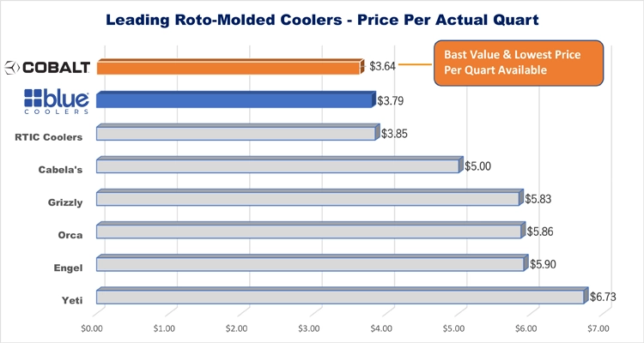
Task: Click the Best Value orange callout box
Action: [x=518, y=63]
